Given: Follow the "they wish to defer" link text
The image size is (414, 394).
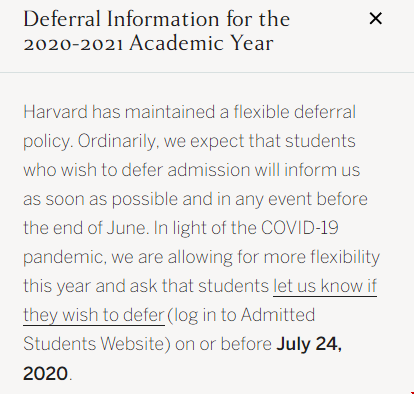Looking at the screenshot, I should 94,315.
